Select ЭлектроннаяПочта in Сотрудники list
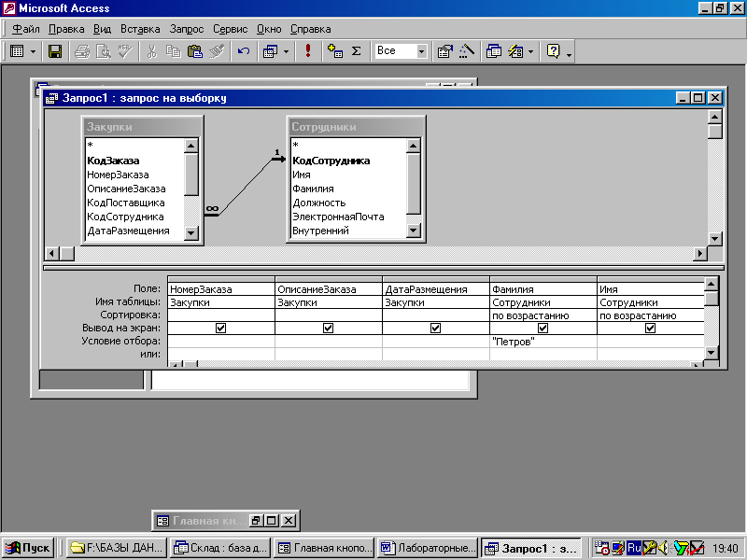This screenshot has height=560, width=747. (x=338, y=217)
